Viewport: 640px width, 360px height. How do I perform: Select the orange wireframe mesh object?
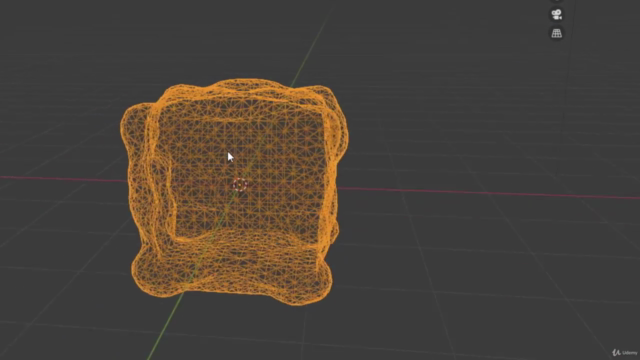(234, 192)
